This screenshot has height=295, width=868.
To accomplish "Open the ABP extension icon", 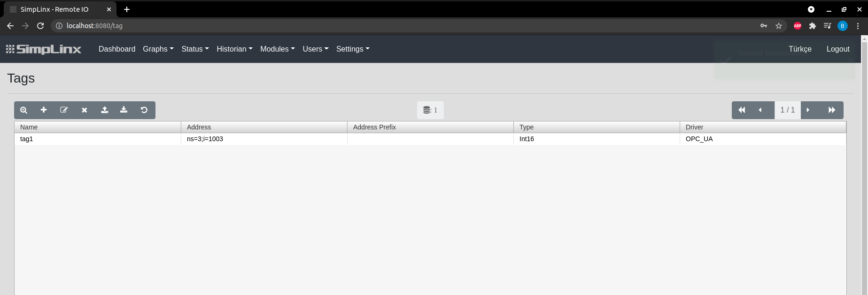I will click(x=798, y=26).
